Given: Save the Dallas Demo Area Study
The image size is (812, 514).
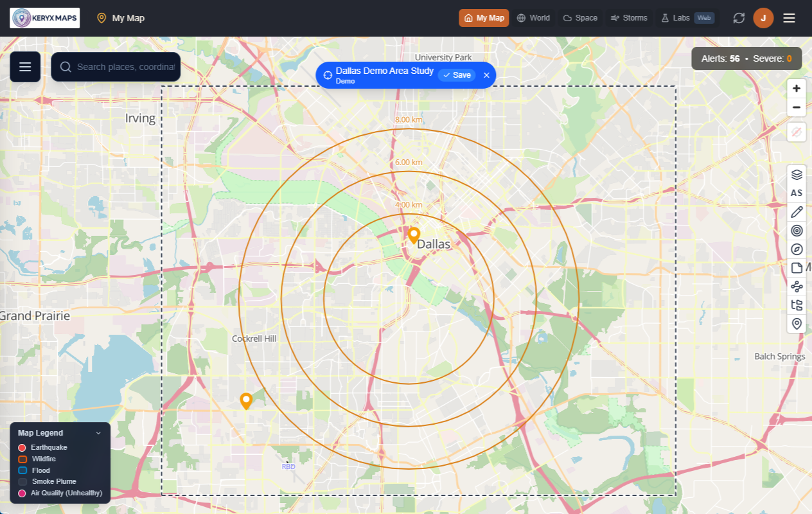Looking at the screenshot, I should click(457, 75).
